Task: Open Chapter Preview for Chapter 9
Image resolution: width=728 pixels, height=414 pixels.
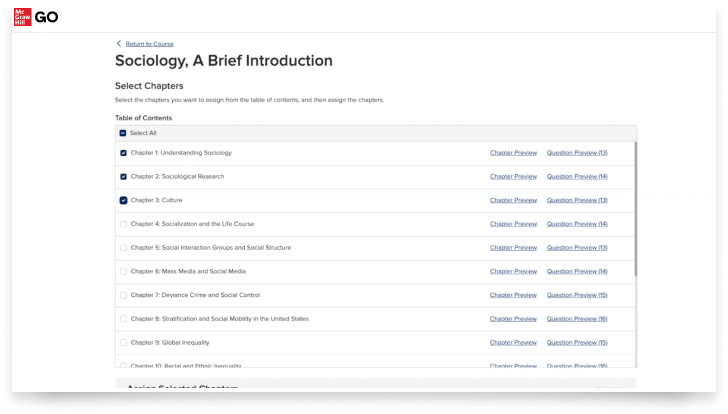Action: [514, 342]
